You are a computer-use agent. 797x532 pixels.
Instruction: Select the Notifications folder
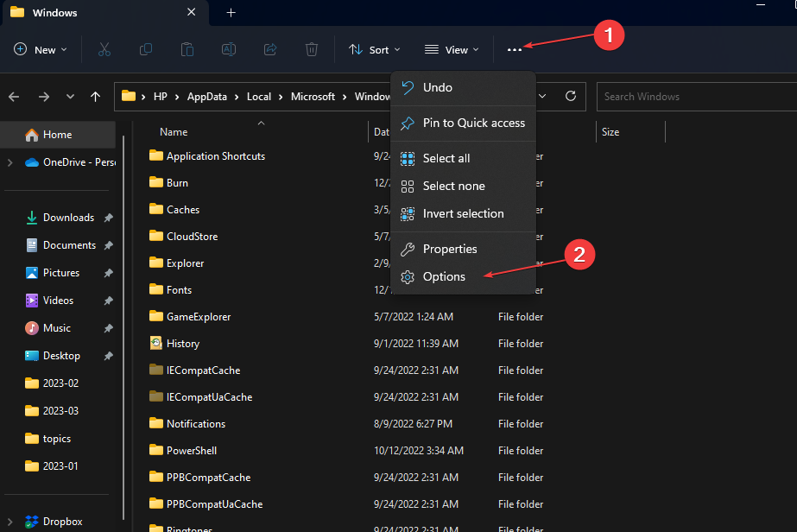coord(196,424)
